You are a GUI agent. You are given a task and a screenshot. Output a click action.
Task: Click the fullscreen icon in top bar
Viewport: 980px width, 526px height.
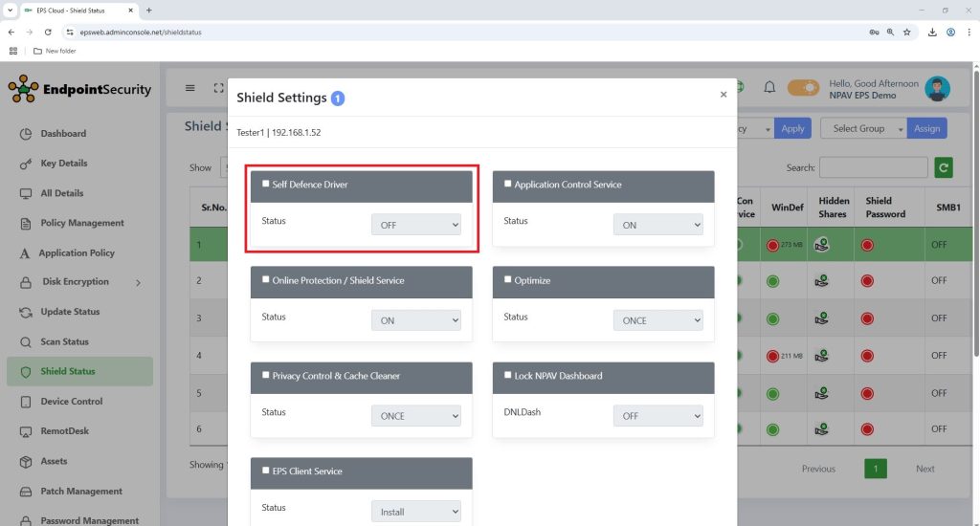point(218,88)
